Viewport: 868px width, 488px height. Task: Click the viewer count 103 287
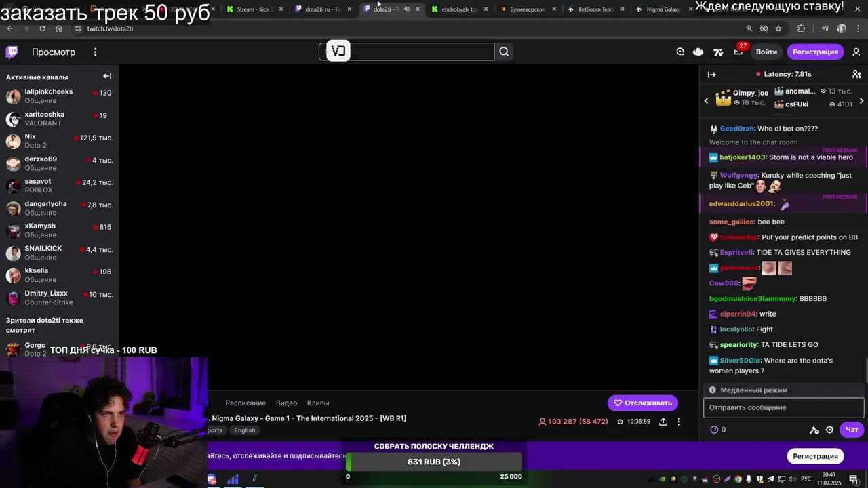573,422
